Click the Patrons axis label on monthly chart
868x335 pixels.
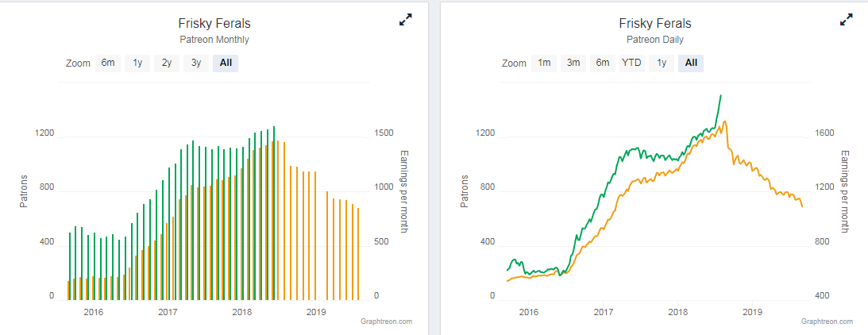[24, 191]
